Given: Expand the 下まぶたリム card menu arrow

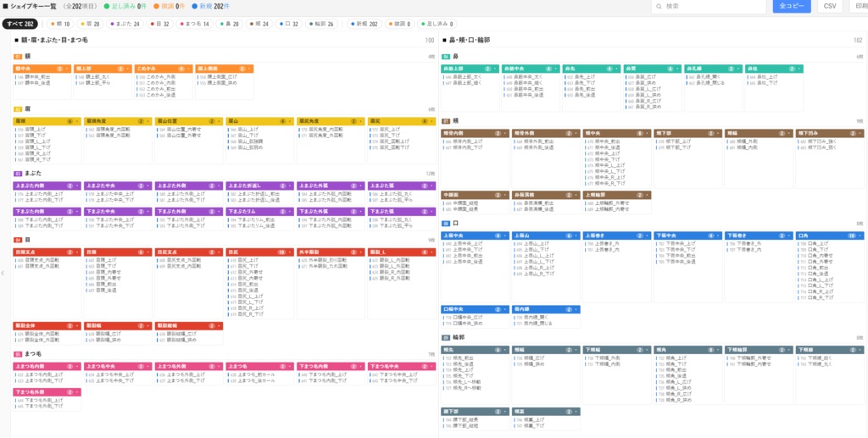Looking at the screenshot, I should [x=290, y=211].
